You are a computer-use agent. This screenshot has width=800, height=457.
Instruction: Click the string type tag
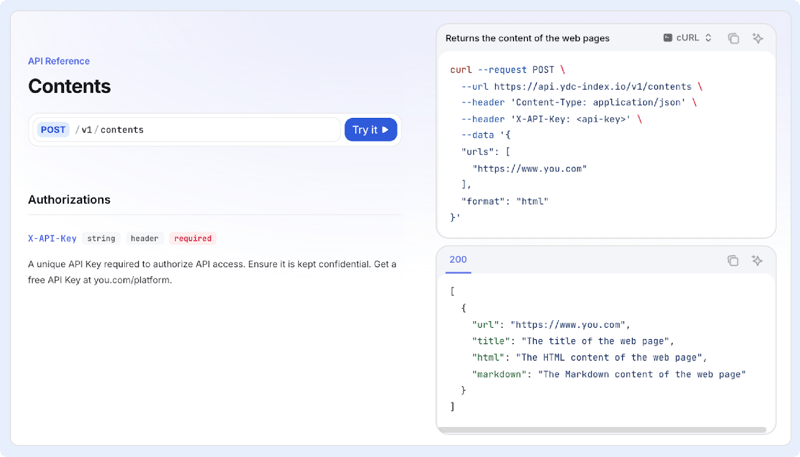101,238
